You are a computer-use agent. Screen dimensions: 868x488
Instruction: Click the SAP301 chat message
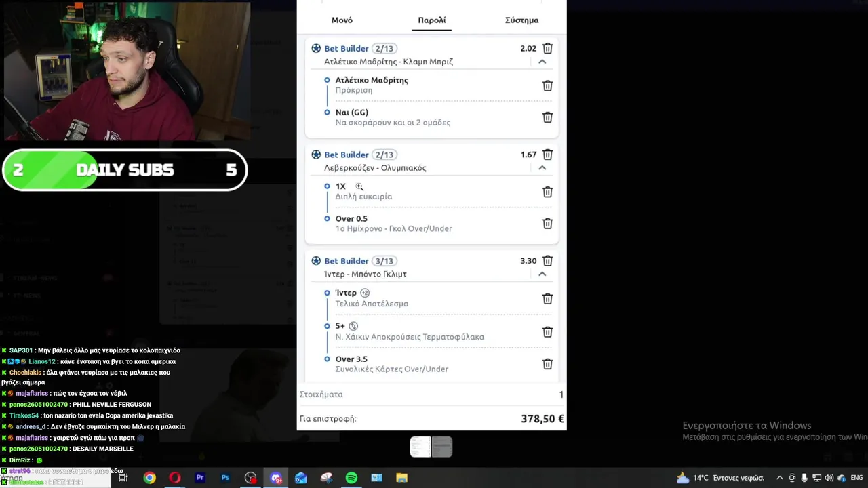coord(91,350)
